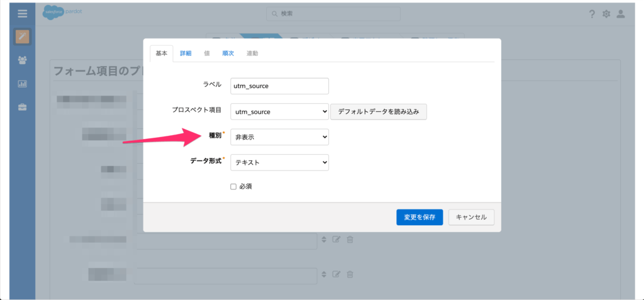Switch to the 詳細 tab
Viewport: 644px width, 300px height.
point(186,53)
